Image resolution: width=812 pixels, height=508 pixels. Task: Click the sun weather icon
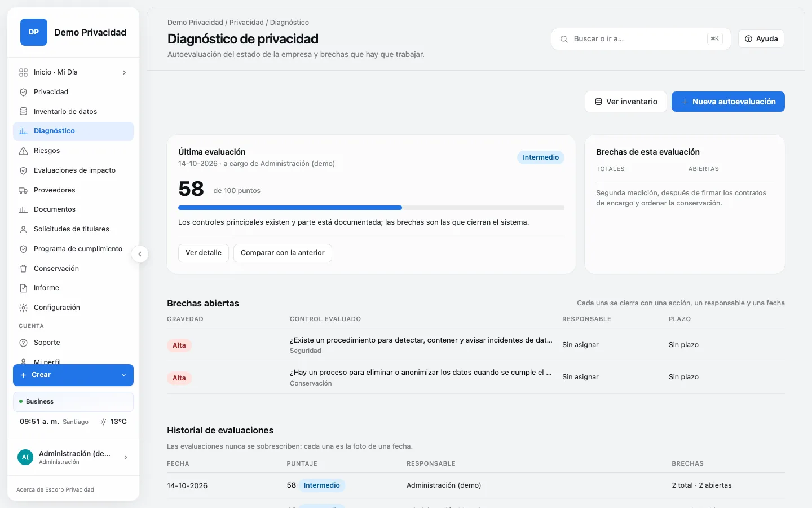coord(103,422)
